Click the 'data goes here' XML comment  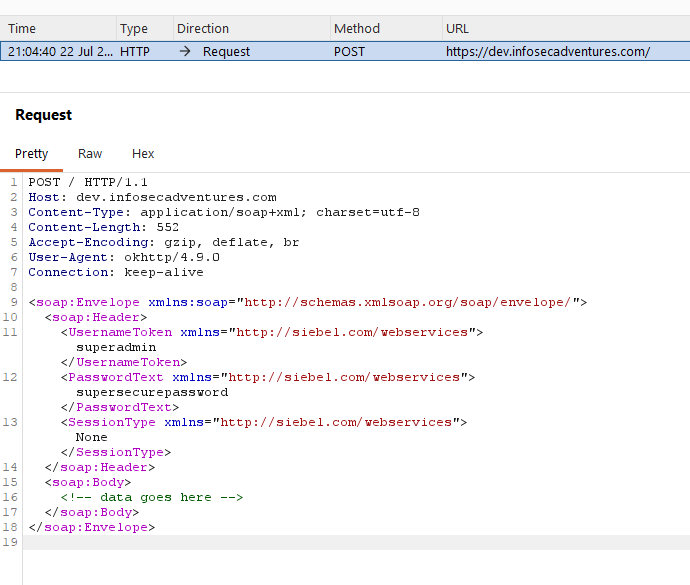[152, 497]
